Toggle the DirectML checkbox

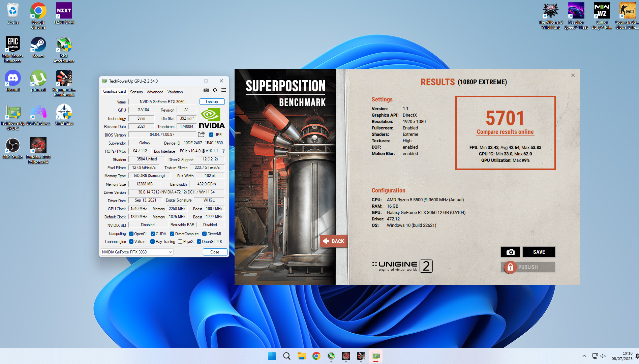[204, 234]
